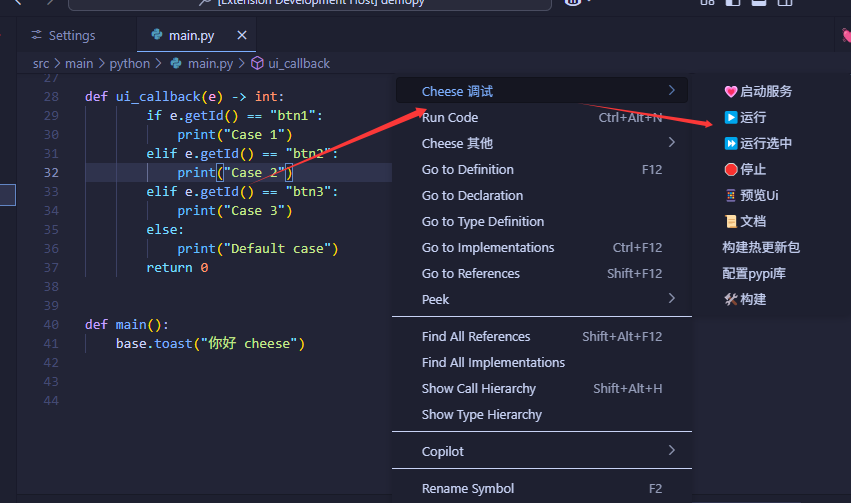Click the src breadcrumb
851x503 pixels.
click(x=41, y=64)
